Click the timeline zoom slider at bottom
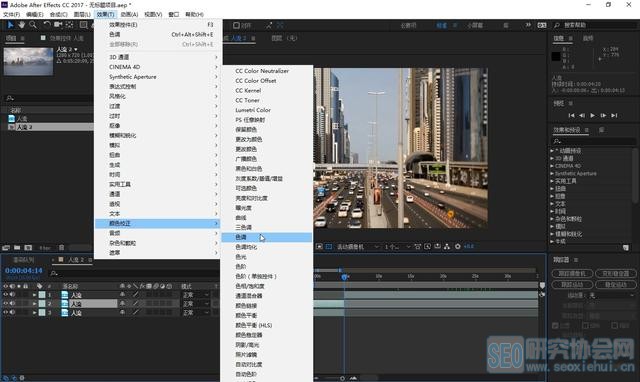This screenshot has height=382, width=640. coord(342,378)
